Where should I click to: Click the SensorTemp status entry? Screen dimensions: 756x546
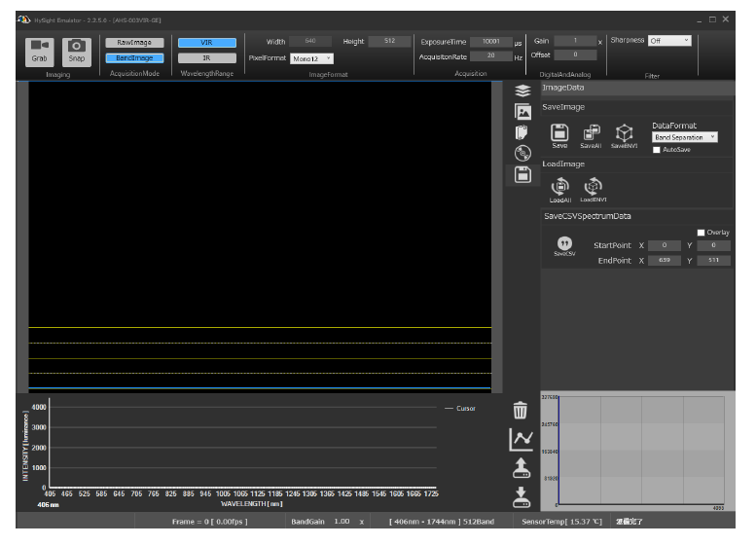click(x=561, y=522)
